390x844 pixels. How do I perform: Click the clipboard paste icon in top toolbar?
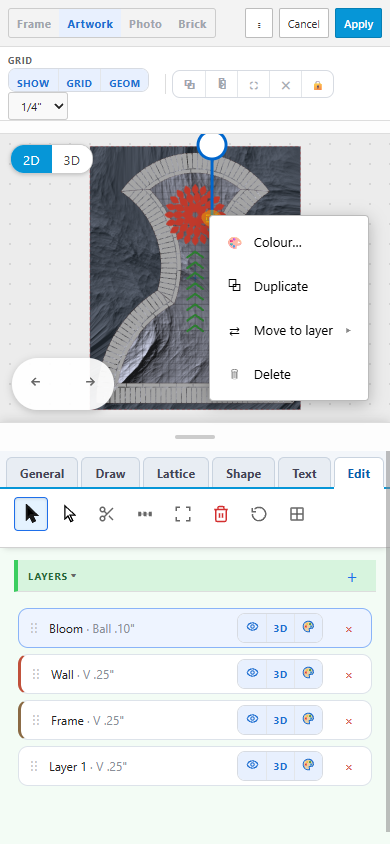pos(222,85)
